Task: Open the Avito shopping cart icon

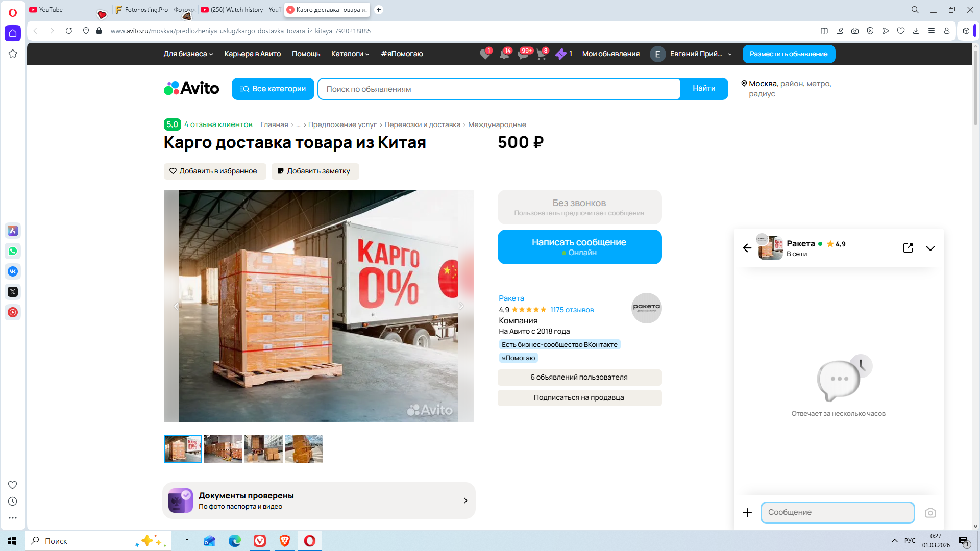Action: pos(541,54)
